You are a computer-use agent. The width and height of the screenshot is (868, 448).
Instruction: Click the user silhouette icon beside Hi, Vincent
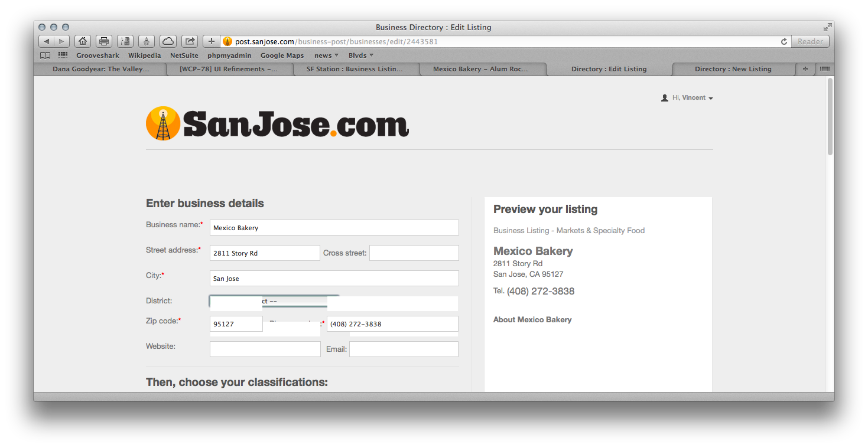[665, 98]
